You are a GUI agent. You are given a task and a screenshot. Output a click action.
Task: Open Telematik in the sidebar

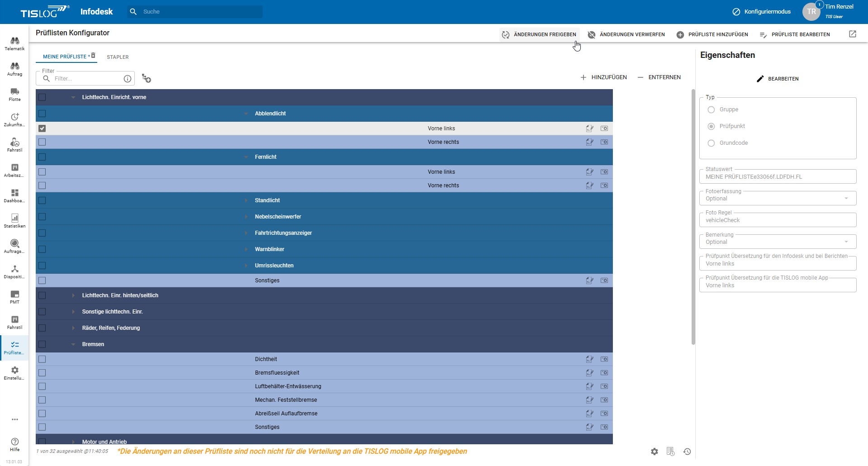[x=14, y=44]
